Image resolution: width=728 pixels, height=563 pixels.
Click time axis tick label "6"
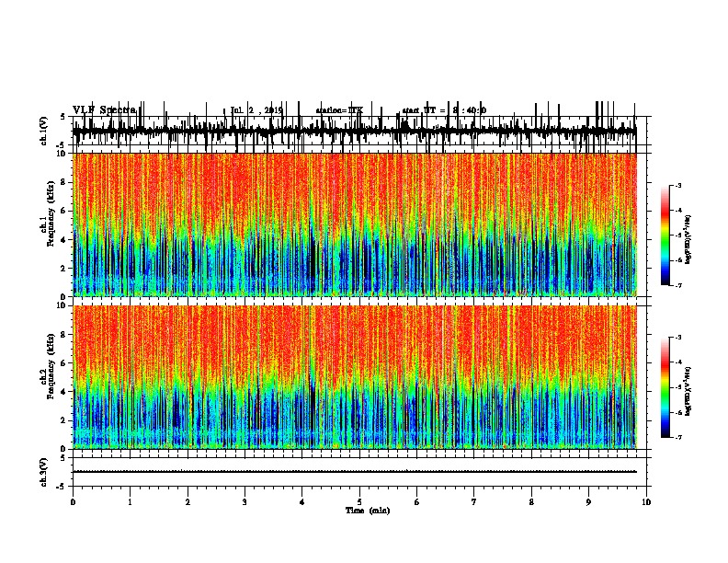point(417,502)
